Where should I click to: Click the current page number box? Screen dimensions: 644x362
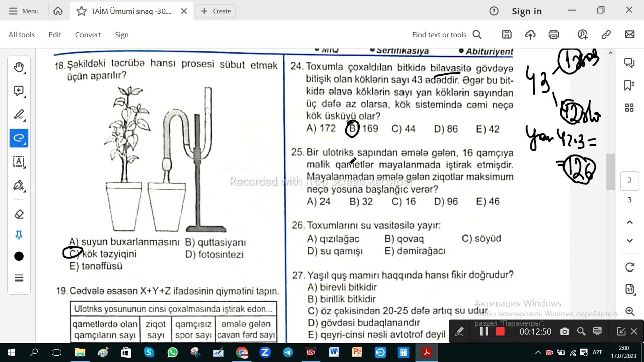tap(629, 180)
